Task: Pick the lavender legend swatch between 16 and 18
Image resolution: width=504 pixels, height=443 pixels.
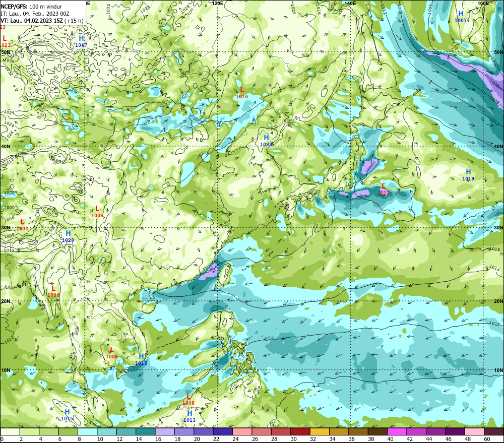Action: coord(165,431)
